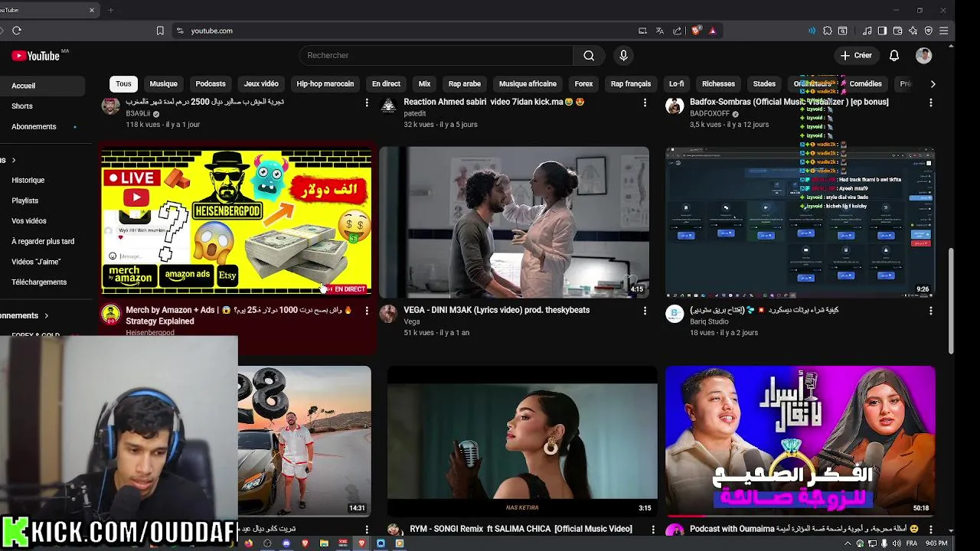Open options for Badfox-Sombras video
Image resolution: width=980 pixels, height=551 pixels.
(x=931, y=103)
